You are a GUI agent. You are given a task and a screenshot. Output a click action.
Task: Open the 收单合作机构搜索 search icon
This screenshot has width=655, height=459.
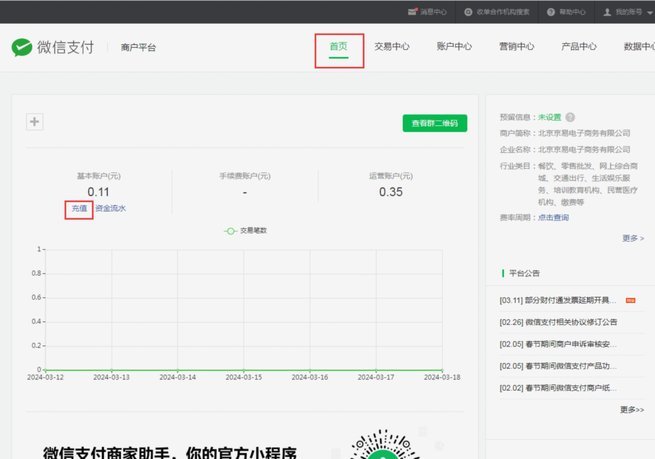coord(468,12)
